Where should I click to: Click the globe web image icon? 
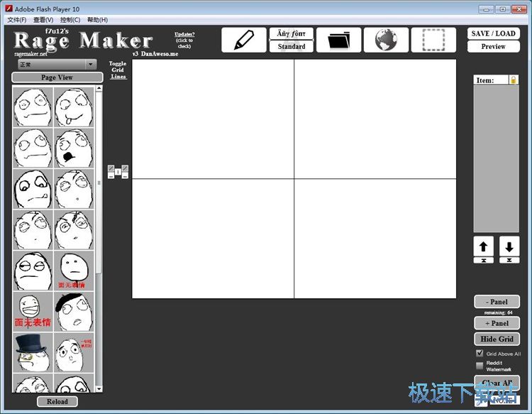tap(386, 40)
